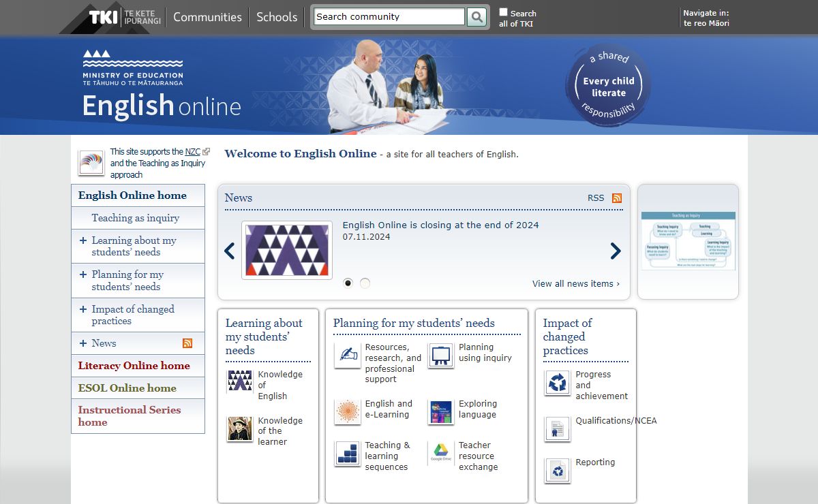The width and height of the screenshot is (818, 504).
Task: Select the first news carousel dot
Action: (x=348, y=283)
